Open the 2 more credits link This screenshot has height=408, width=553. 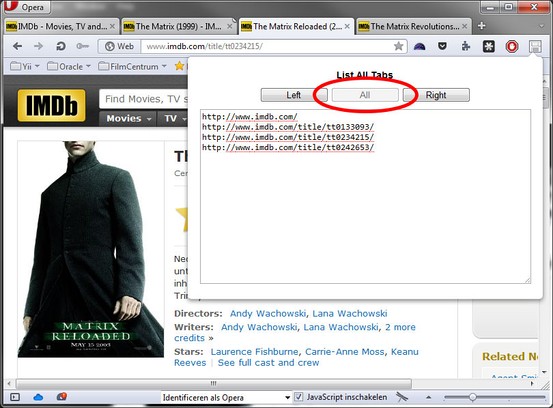[400, 327]
